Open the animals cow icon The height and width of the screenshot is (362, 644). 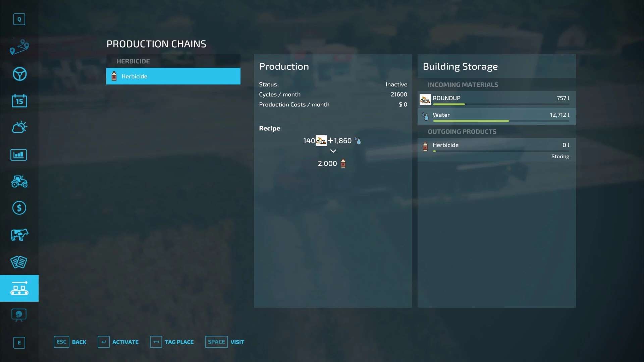[19, 235]
